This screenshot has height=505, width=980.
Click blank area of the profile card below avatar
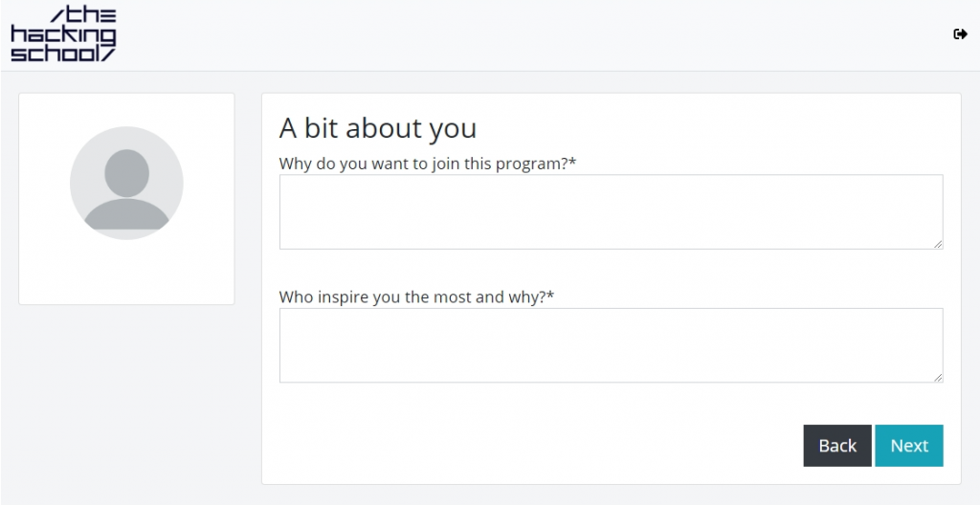(126, 273)
